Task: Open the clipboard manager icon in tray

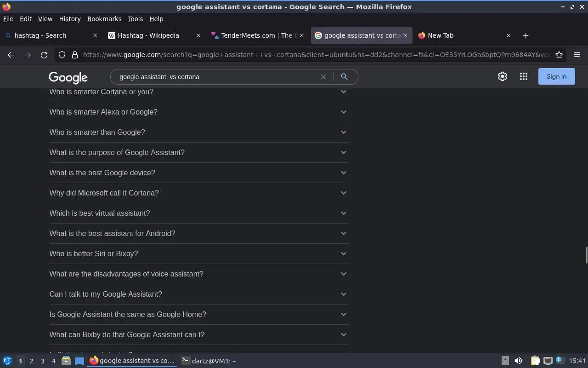Action: pyautogui.click(x=535, y=361)
